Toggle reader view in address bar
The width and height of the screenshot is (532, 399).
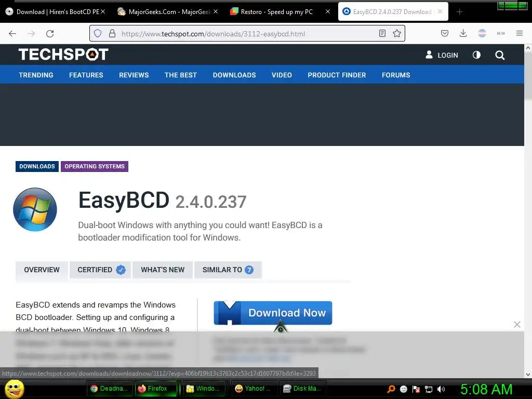pos(382,33)
